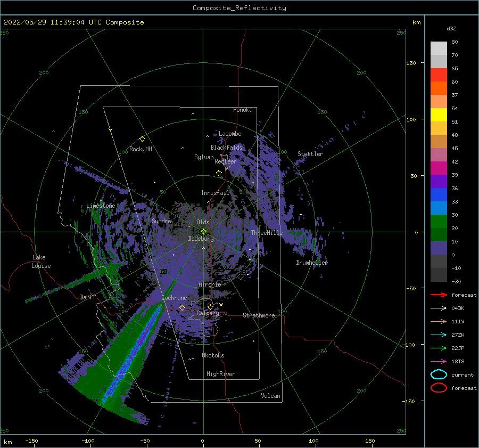This screenshot has height=448, width=479.
Task: Click the Ponoka town label
Action: [243, 110]
